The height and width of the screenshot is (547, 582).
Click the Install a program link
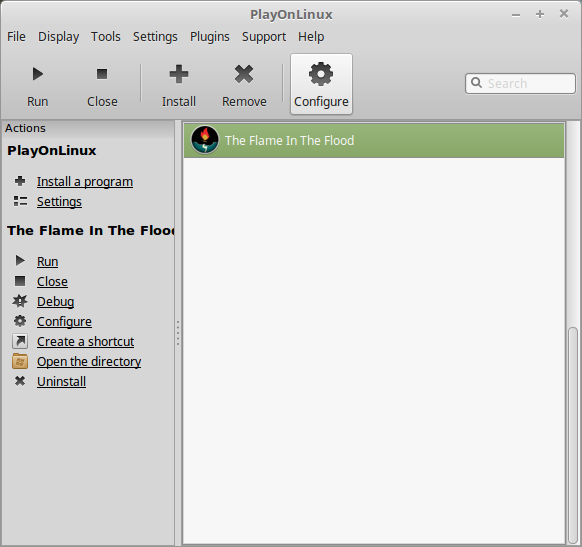(85, 181)
